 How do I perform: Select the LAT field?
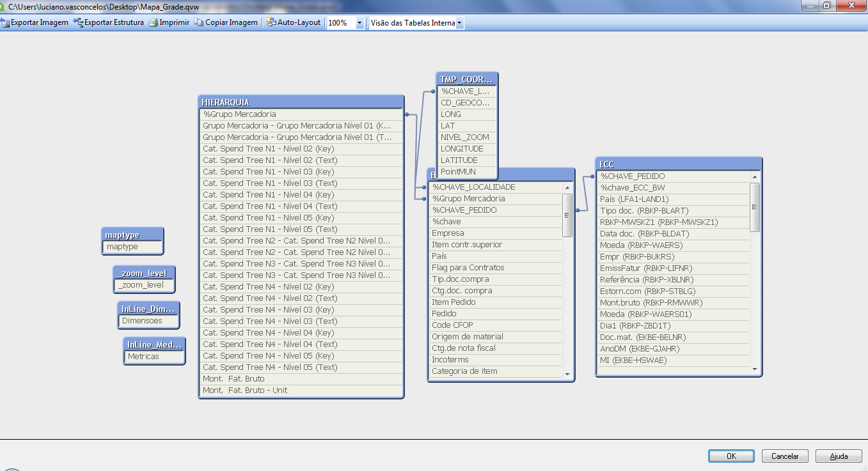click(467, 126)
